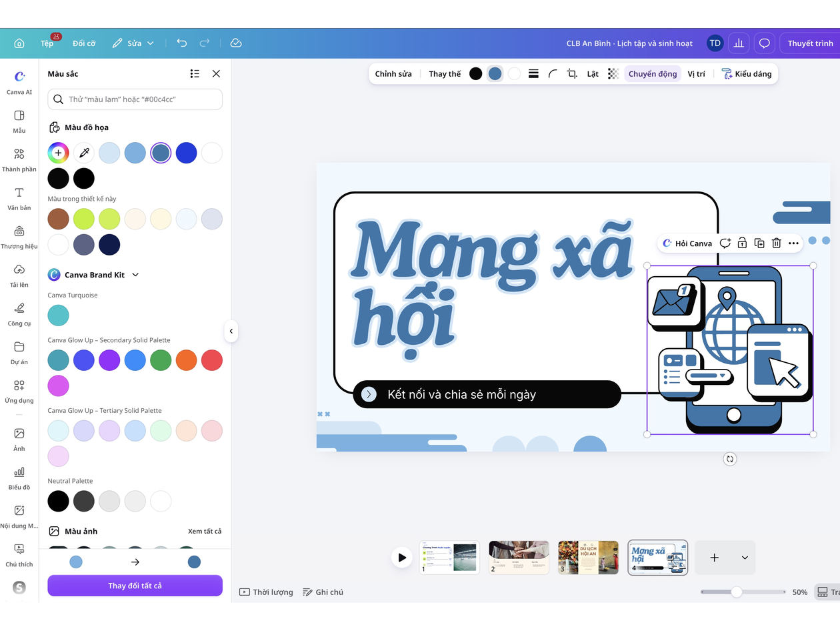This screenshot has height=631, width=840.
Task: Open more options three dots
Action: [793, 243]
